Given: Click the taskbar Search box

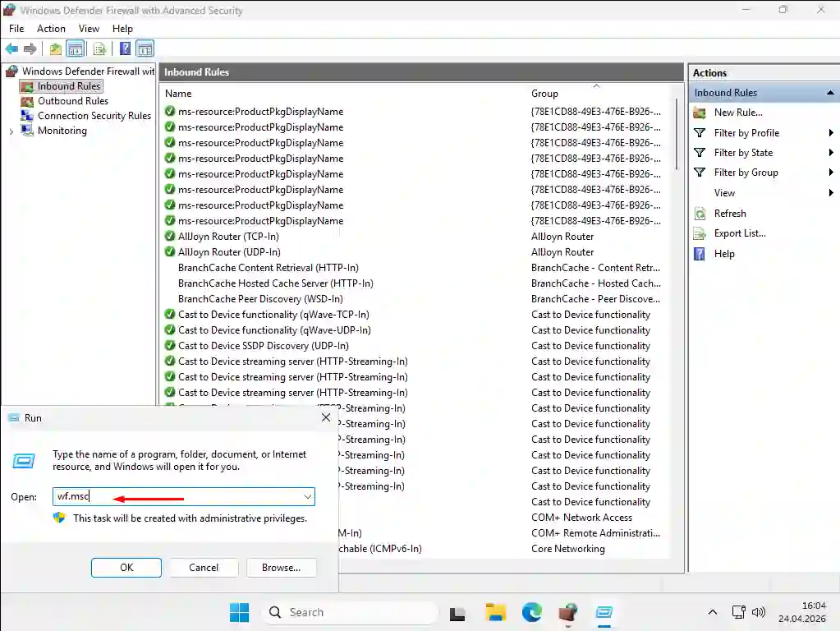Looking at the screenshot, I should coord(350,612).
